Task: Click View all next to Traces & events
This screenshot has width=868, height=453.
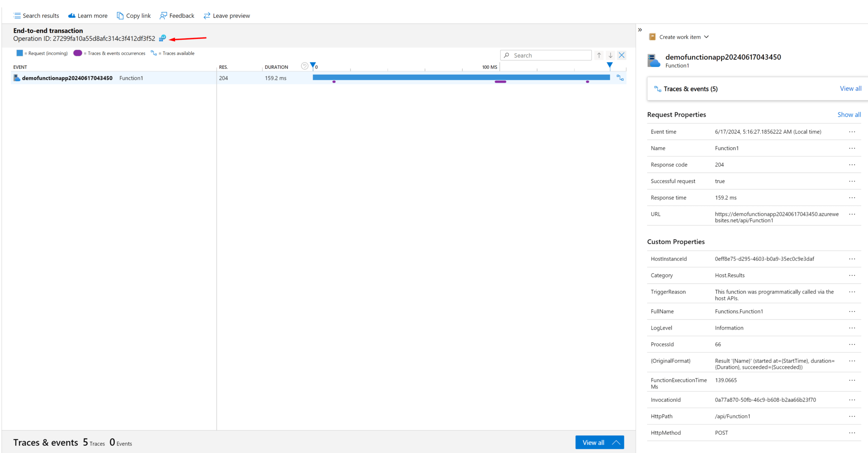Action: click(x=850, y=89)
